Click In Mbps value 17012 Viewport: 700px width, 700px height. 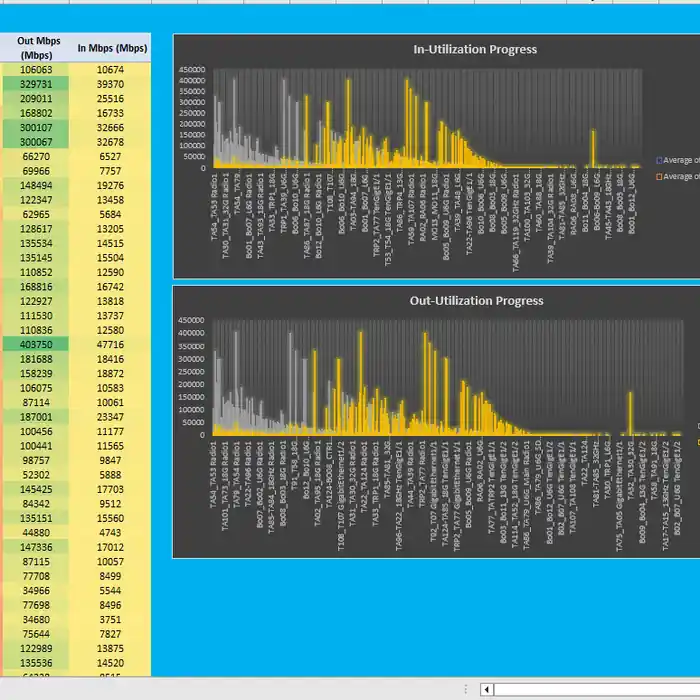click(x=110, y=547)
